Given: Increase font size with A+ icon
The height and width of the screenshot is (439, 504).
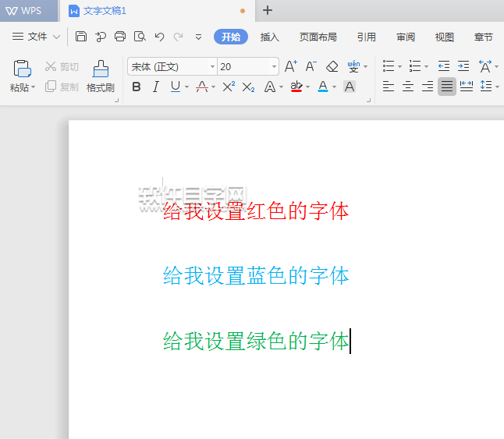Looking at the screenshot, I should [290, 66].
